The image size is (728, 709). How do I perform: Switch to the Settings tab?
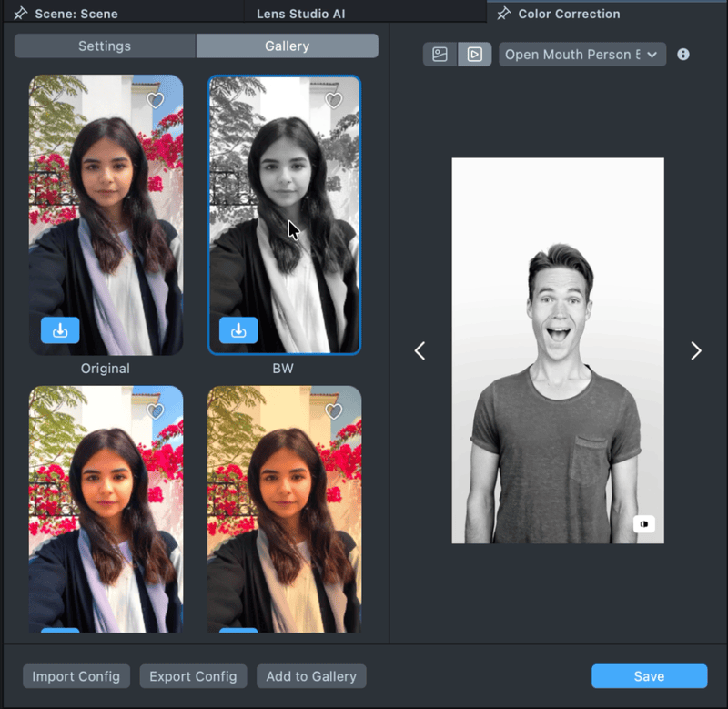[105, 46]
